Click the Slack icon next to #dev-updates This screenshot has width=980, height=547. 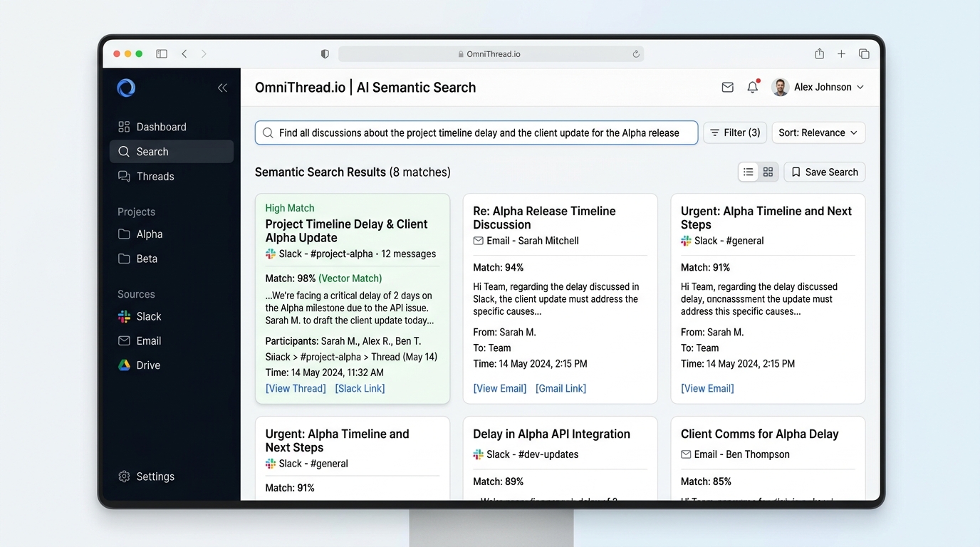pyautogui.click(x=478, y=454)
